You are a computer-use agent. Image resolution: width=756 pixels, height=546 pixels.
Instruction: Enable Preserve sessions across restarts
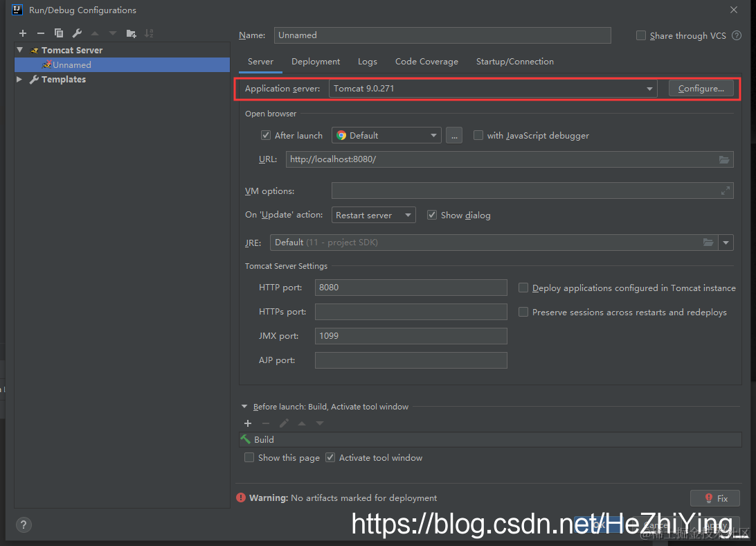point(523,312)
